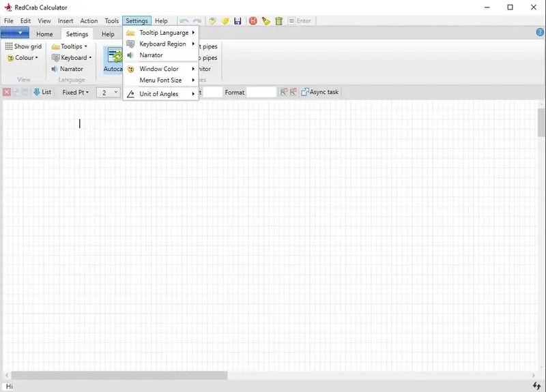Click the undo arrow icon
This screenshot has width=546, height=392.
(184, 21)
